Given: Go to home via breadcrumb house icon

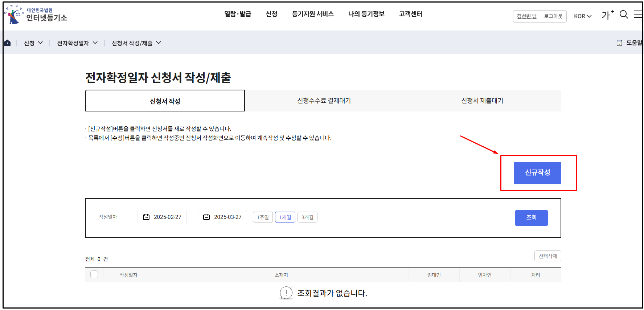Looking at the screenshot, I should click(7, 43).
